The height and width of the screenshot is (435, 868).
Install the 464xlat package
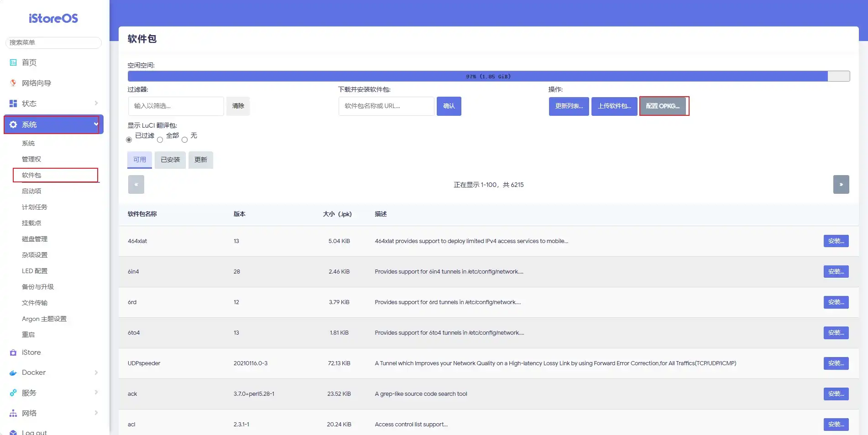pos(836,241)
